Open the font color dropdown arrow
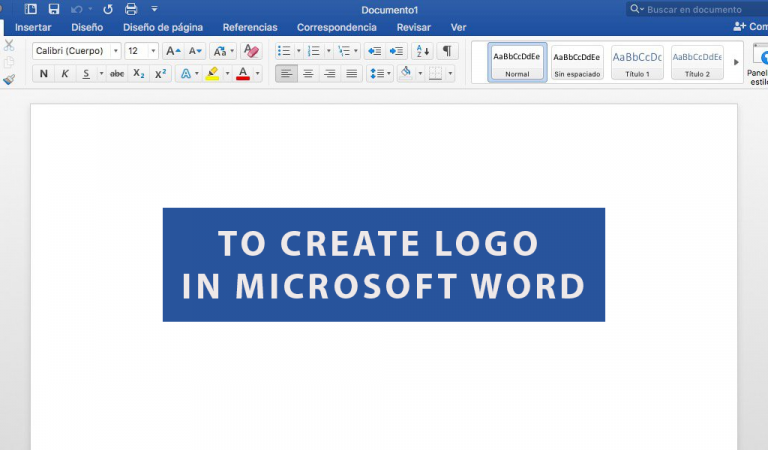Viewport: 768px width, 450px height. (x=258, y=74)
